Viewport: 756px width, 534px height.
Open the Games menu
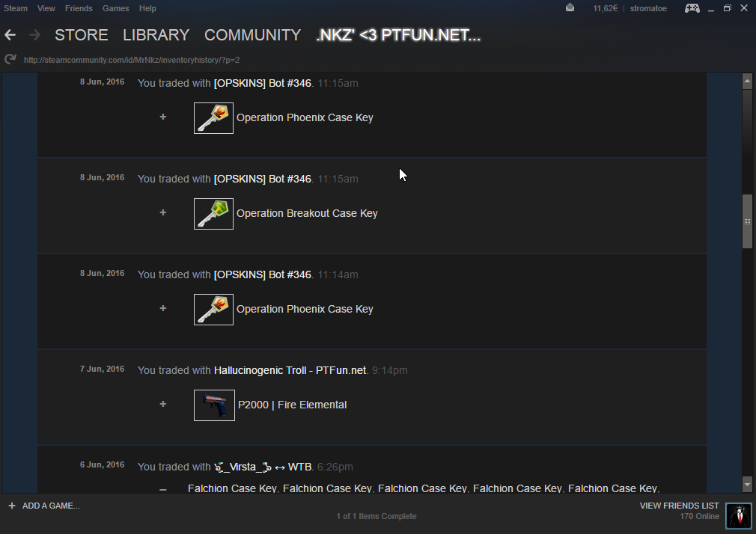tap(115, 8)
